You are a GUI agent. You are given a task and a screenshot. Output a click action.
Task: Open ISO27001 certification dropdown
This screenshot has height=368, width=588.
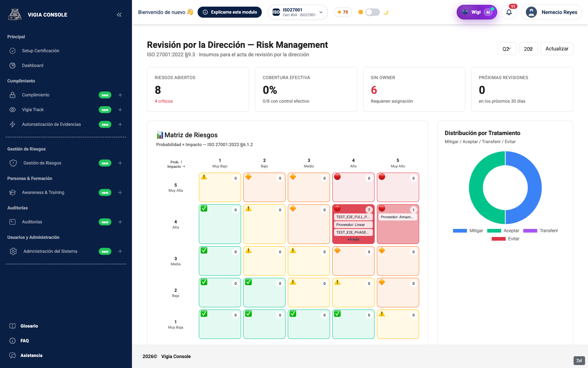click(298, 12)
